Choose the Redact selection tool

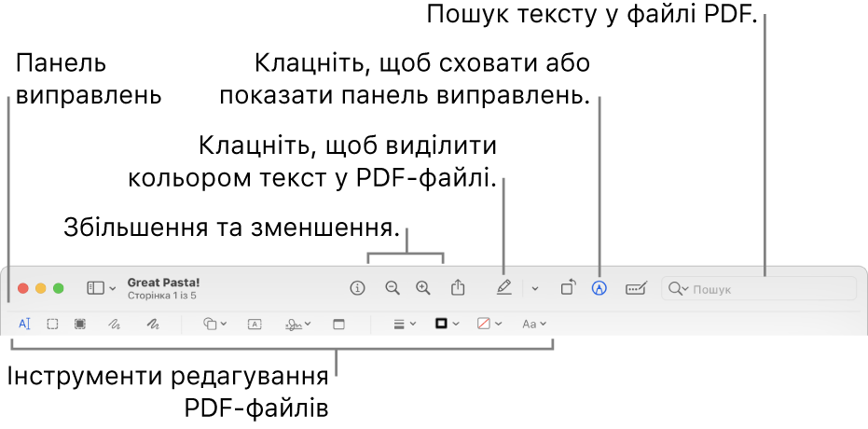(x=80, y=325)
